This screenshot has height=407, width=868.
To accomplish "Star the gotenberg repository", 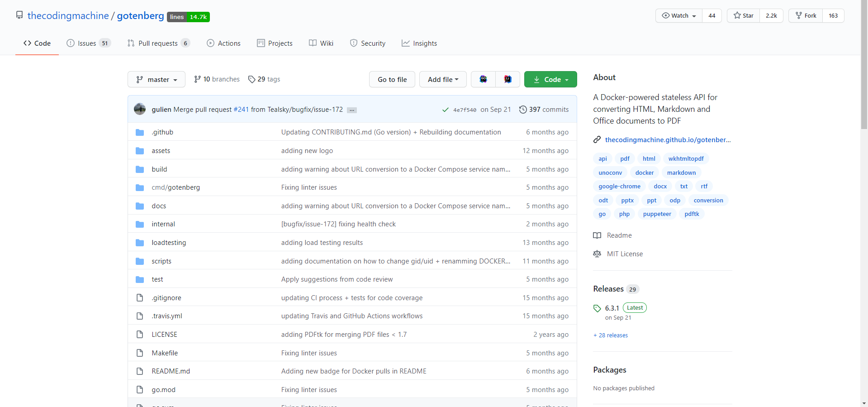I will pyautogui.click(x=743, y=15).
